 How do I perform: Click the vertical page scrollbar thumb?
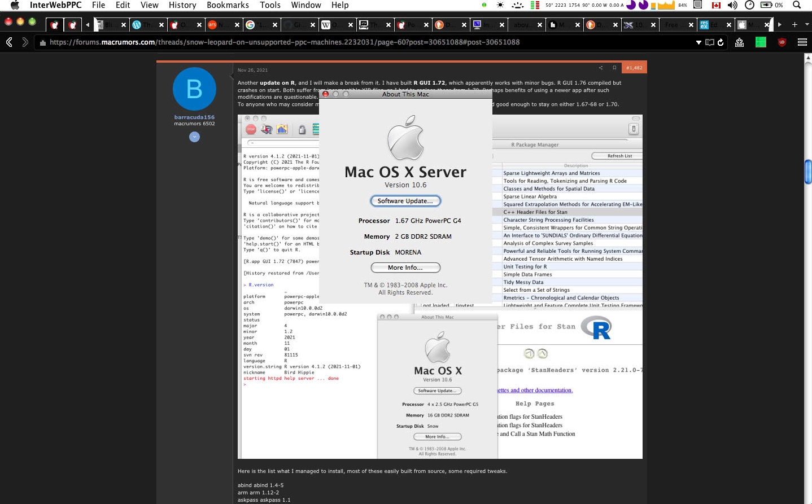808,172
